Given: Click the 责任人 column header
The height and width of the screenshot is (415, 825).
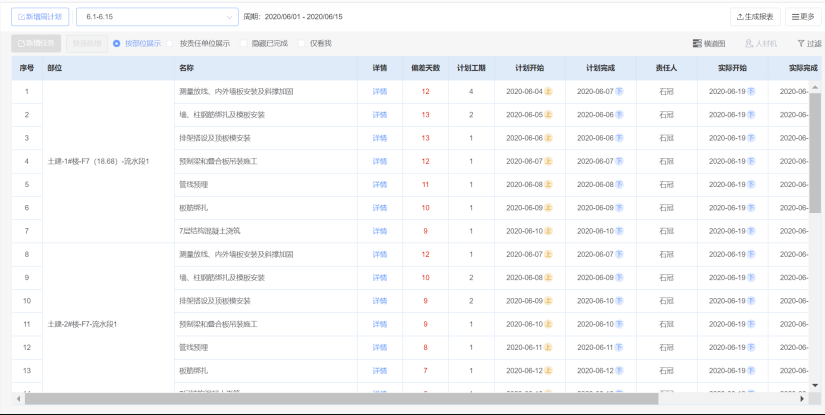Looking at the screenshot, I should 667,68.
